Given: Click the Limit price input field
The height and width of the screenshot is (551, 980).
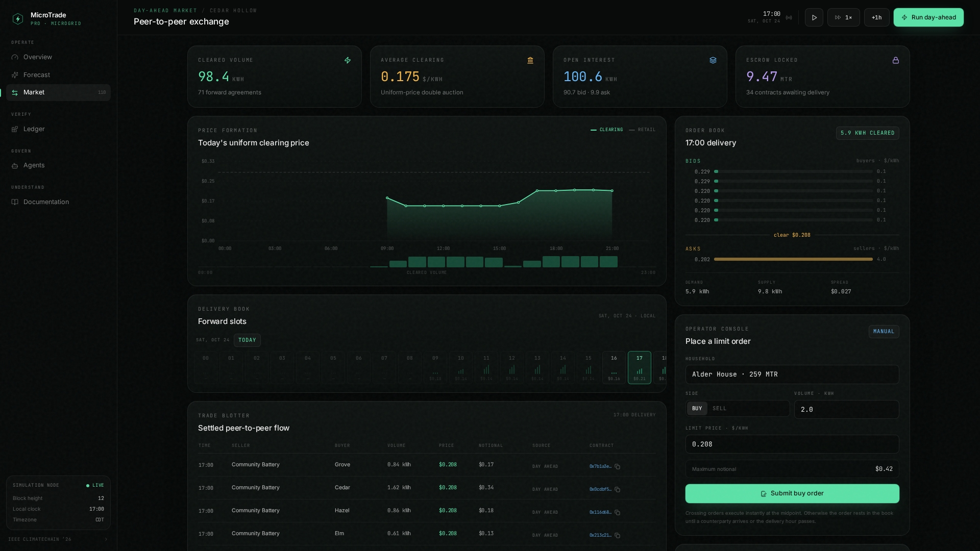Looking at the screenshot, I should pyautogui.click(x=792, y=444).
